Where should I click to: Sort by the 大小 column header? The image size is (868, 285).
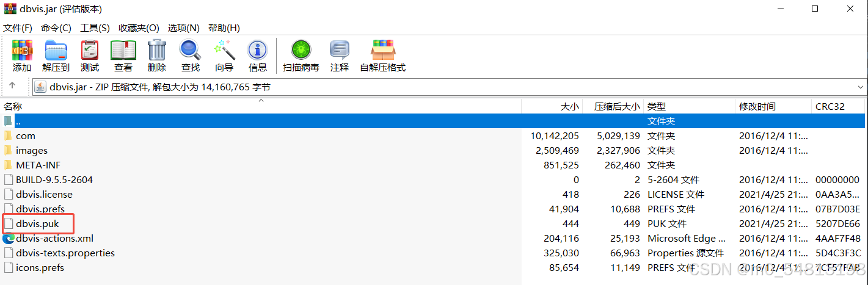[552, 106]
